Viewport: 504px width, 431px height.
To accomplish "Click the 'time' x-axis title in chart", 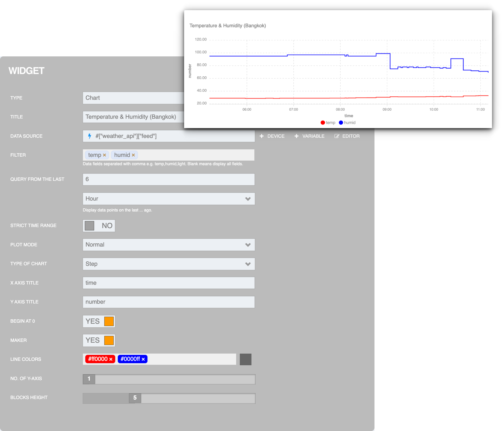I will point(349,116).
